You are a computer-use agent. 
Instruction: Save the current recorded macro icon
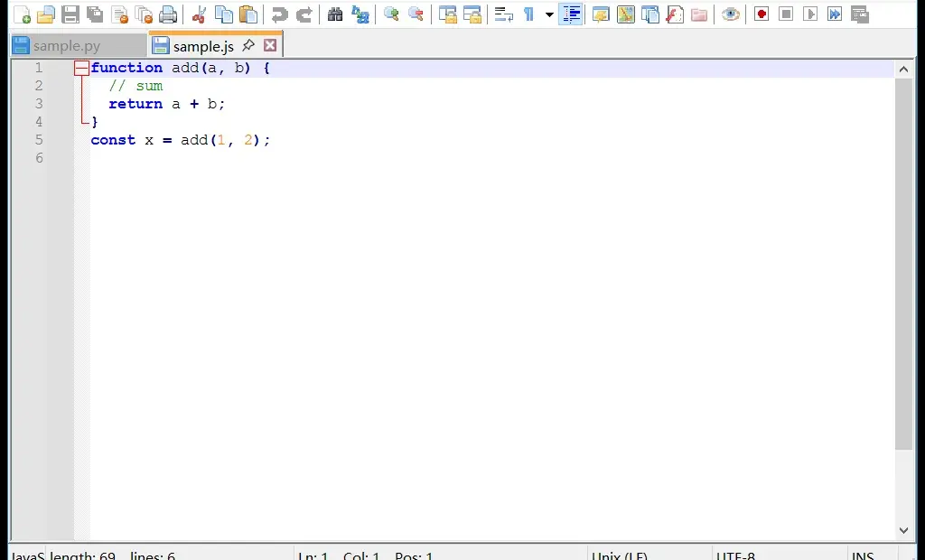[x=860, y=14]
